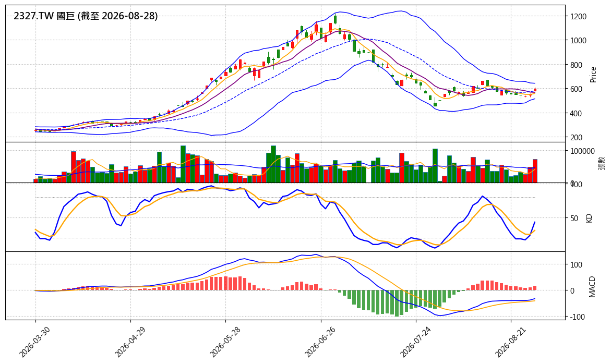Click the 600 price axis tick label

[576, 89]
